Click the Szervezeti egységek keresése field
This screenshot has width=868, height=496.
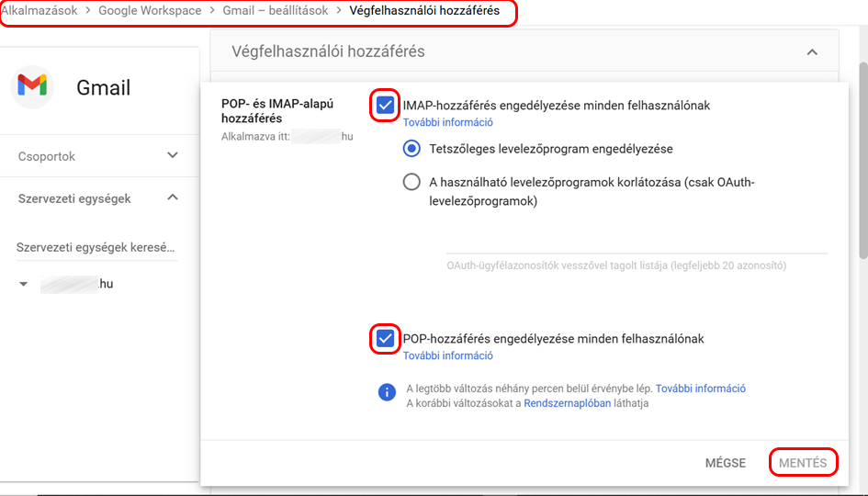point(96,248)
